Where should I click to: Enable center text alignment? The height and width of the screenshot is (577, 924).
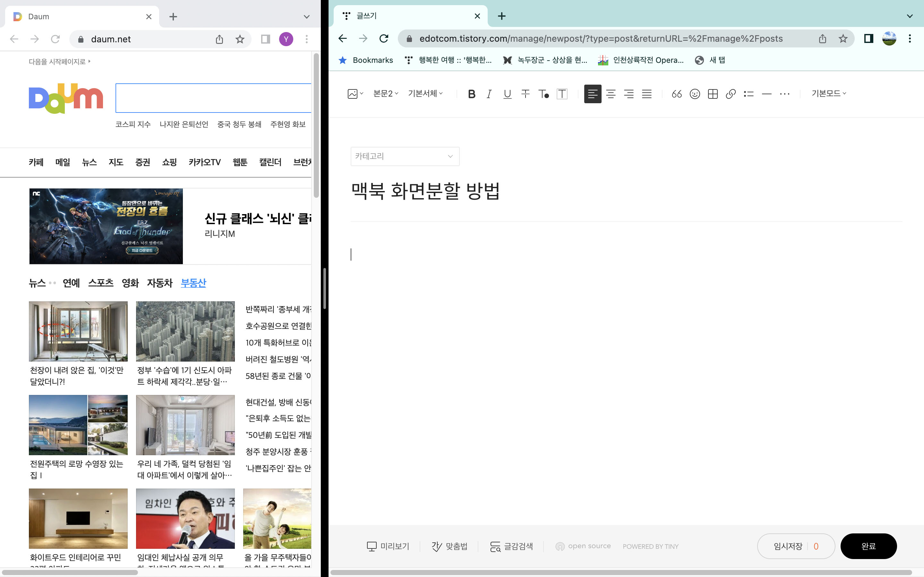[611, 94]
